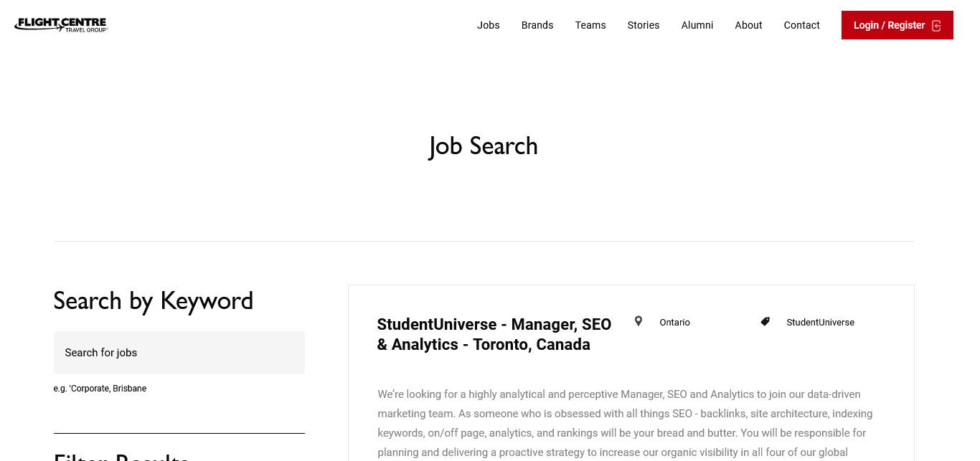Click Contact in the header

801,25
